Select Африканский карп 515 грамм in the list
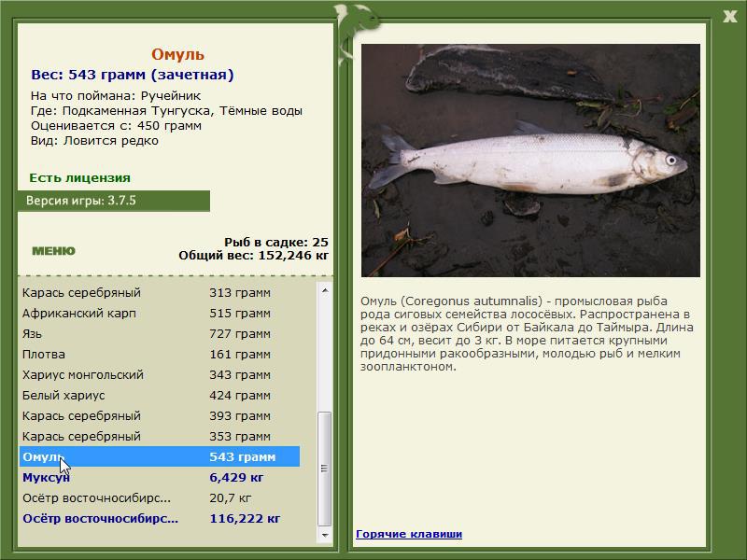The width and height of the screenshot is (747, 560). pos(160,314)
